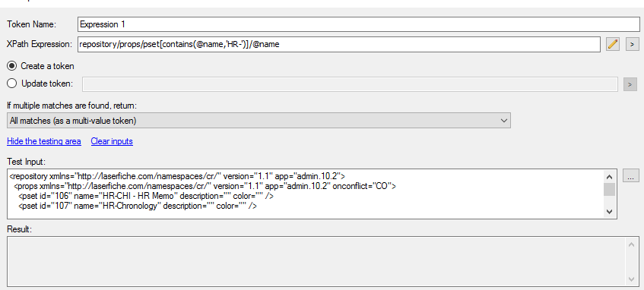Click the token arrow button beside XPath Expression
The width and height of the screenshot is (644, 290).
coord(632,44)
